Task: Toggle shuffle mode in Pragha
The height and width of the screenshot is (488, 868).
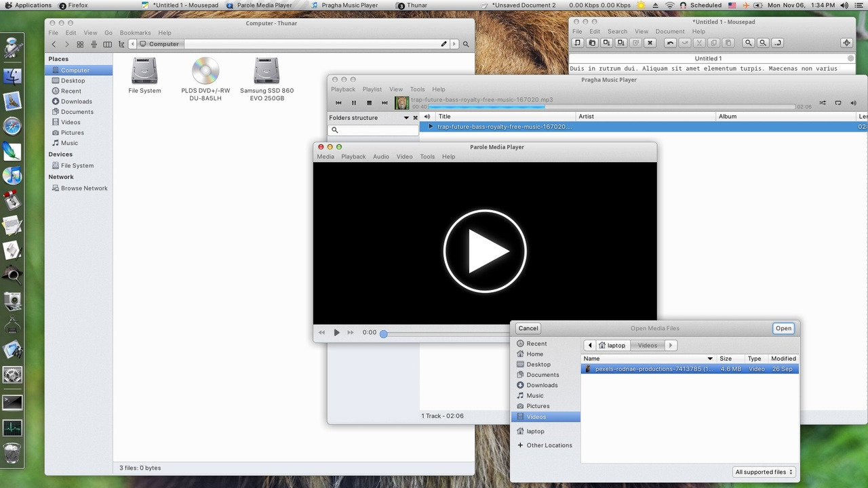Action: (822, 103)
